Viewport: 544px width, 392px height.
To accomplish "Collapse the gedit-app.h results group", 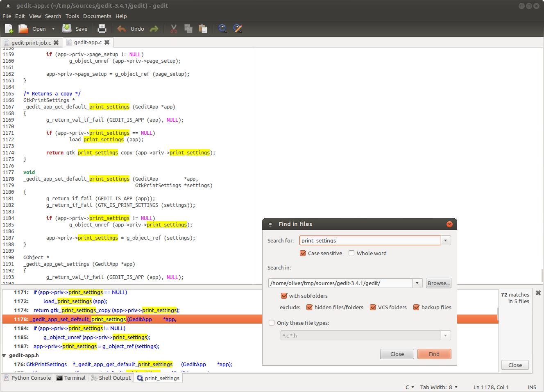I will coord(4,356).
